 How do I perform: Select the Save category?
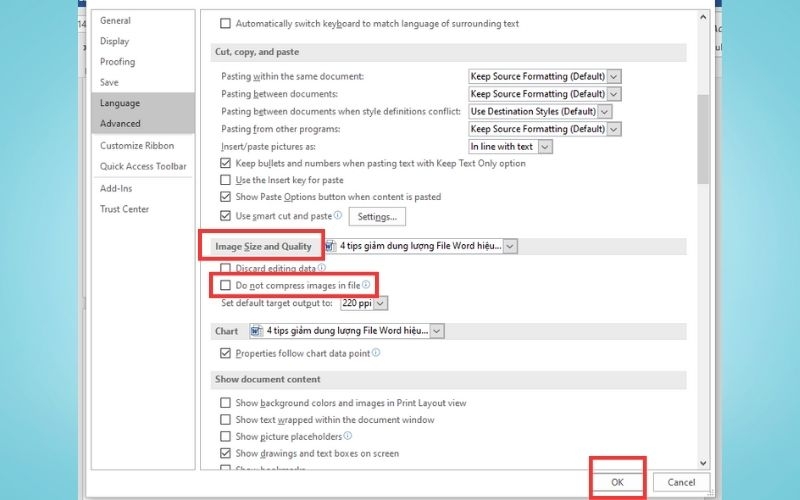(109, 82)
